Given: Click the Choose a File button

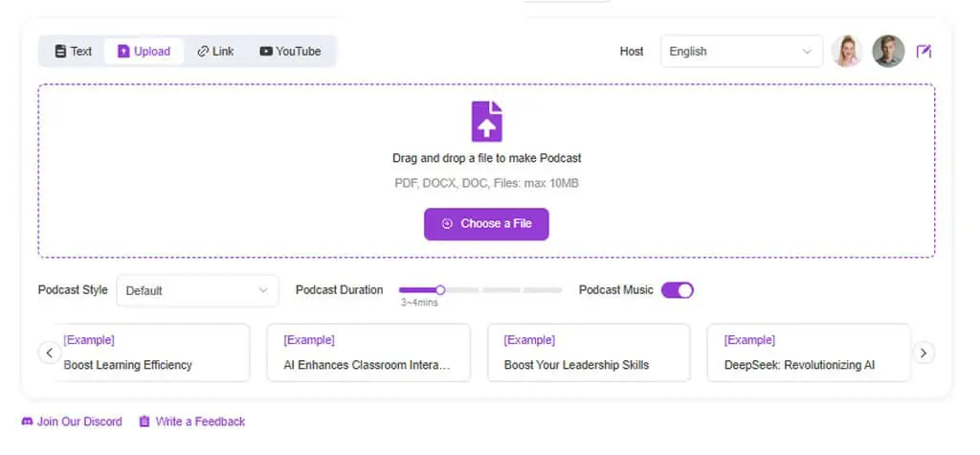Looking at the screenshot, I should click(x=486, y=224).
